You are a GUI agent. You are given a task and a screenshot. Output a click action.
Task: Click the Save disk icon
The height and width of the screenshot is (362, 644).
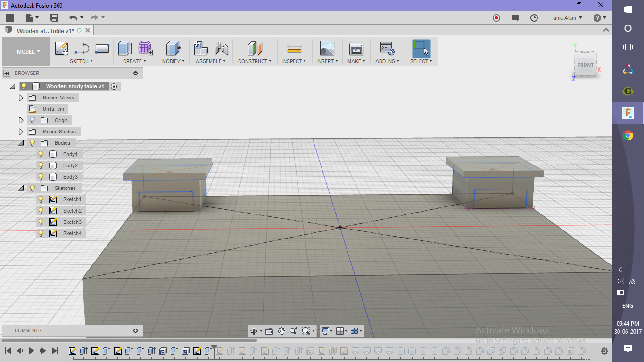click(54, 18)
